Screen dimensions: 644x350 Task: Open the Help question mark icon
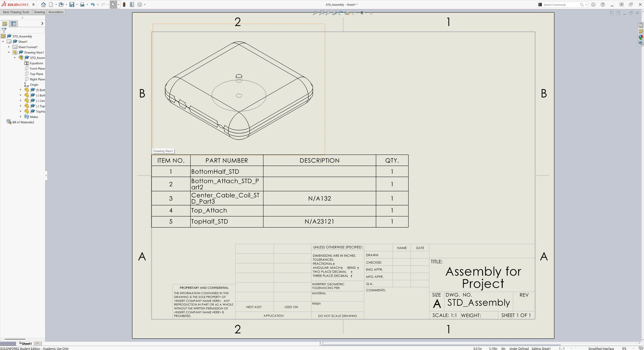(603, 5)
